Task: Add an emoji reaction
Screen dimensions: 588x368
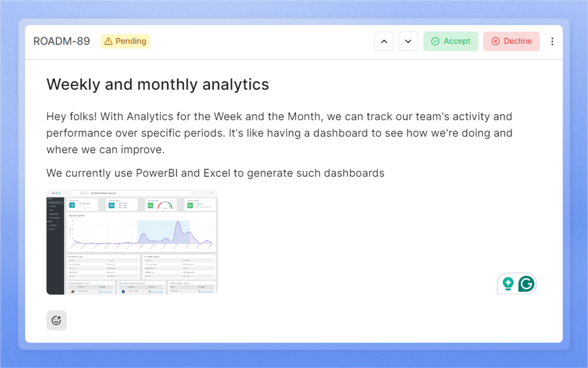Action: pyautogui.click(x=56, y=320)
